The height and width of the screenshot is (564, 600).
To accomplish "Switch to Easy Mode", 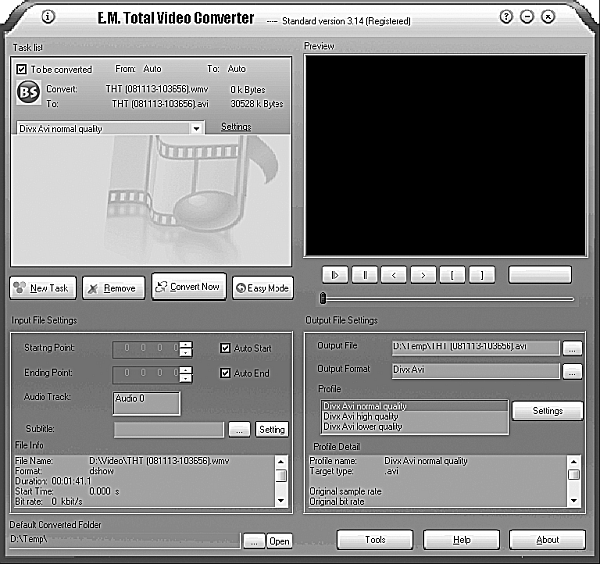I will coord(263,288).
